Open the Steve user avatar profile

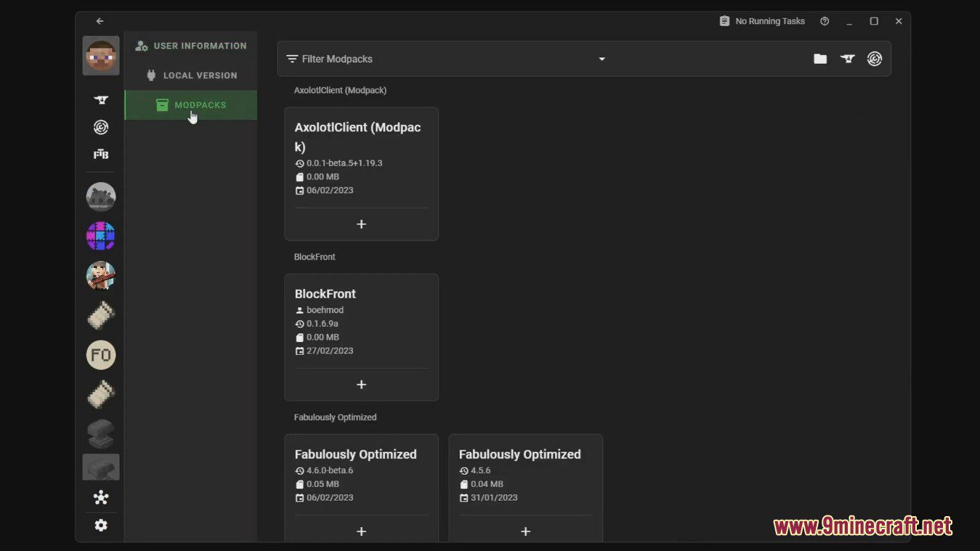[x=101, y=56]
